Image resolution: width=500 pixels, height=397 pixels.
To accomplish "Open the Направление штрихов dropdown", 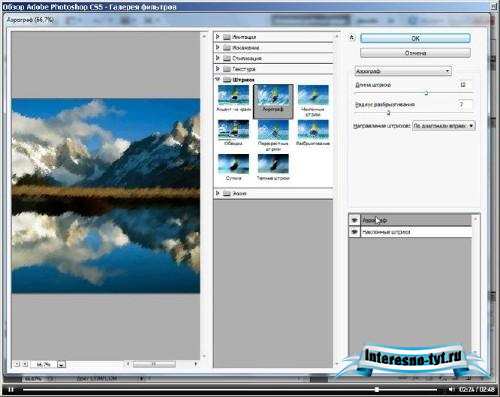I will point(444,126).
